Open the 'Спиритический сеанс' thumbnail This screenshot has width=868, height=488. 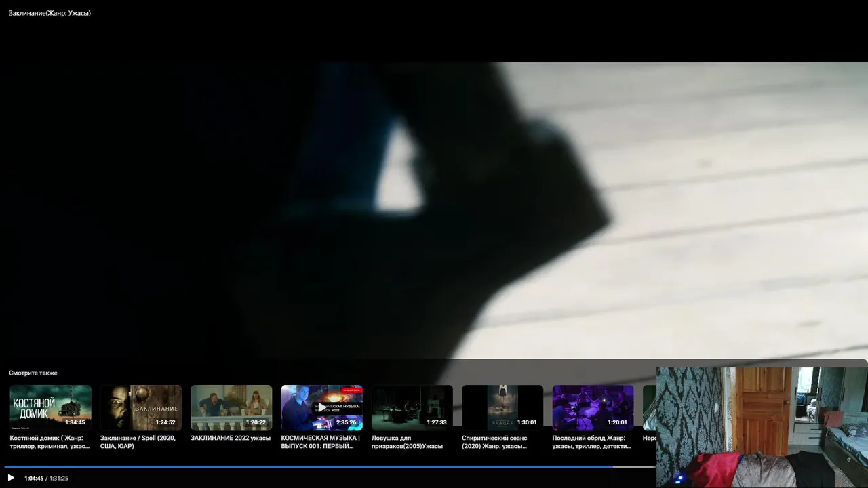pos(502,408)
